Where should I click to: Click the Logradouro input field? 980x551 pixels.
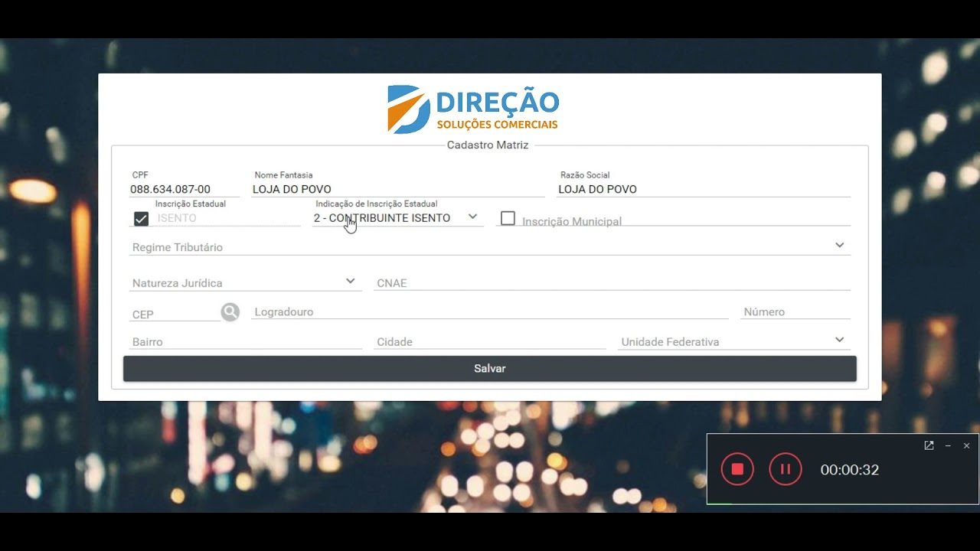point(490,311)
